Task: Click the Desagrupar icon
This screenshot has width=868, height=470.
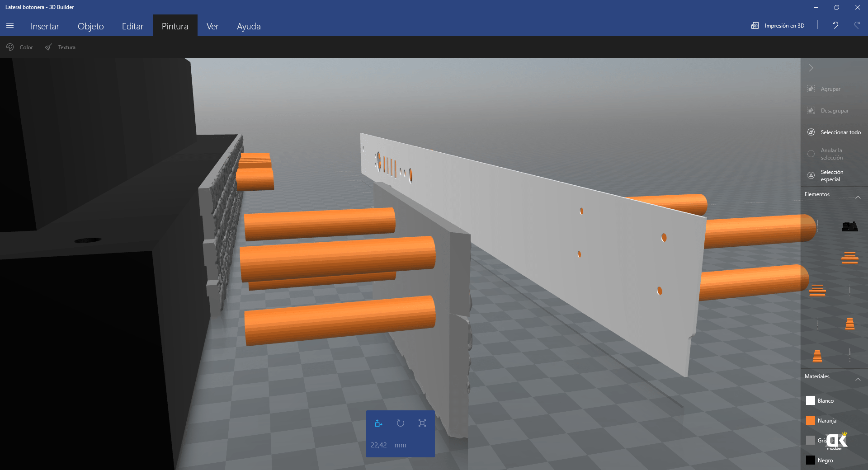Action: [x=811, y=110]
